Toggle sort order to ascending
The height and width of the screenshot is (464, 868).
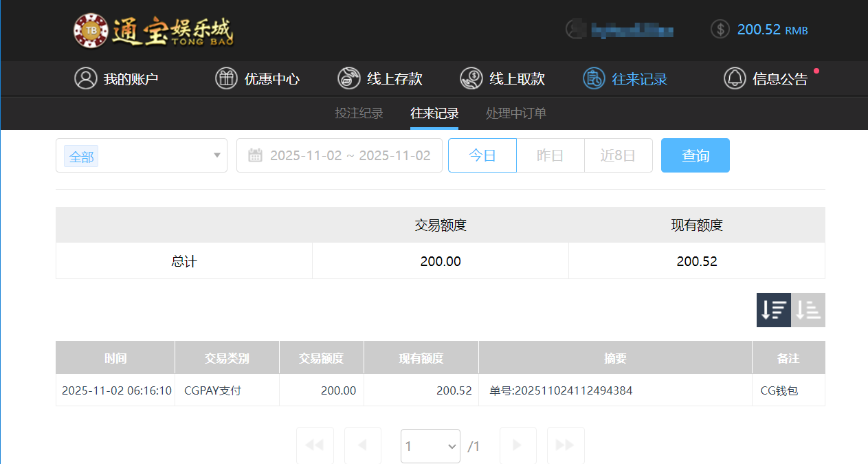click(808, 310)
